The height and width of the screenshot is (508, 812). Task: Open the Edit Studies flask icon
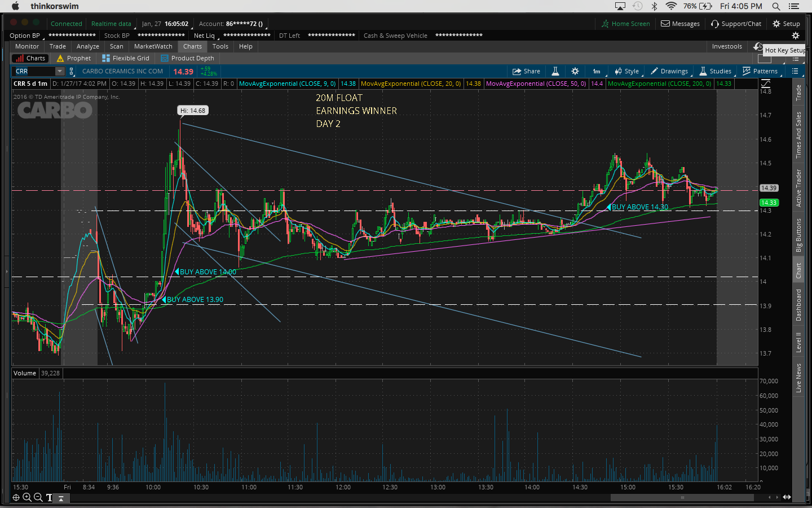pos(555,71)
